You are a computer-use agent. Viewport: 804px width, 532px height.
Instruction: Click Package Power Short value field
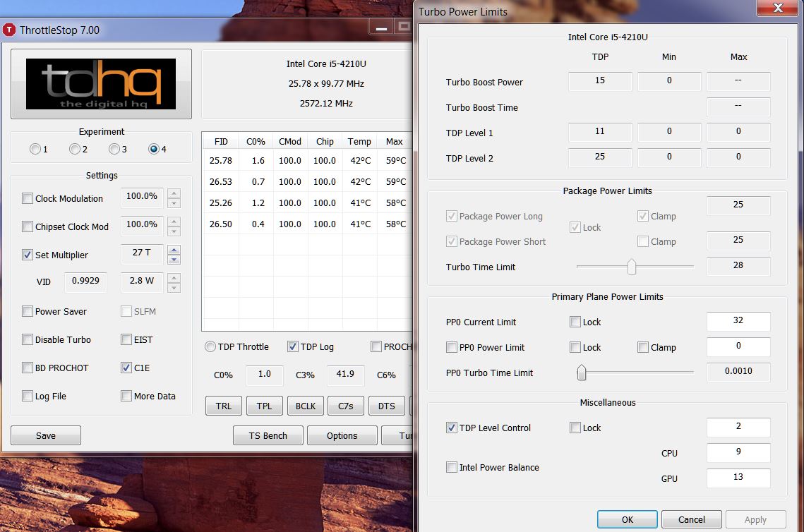click(x=738, y=241)
